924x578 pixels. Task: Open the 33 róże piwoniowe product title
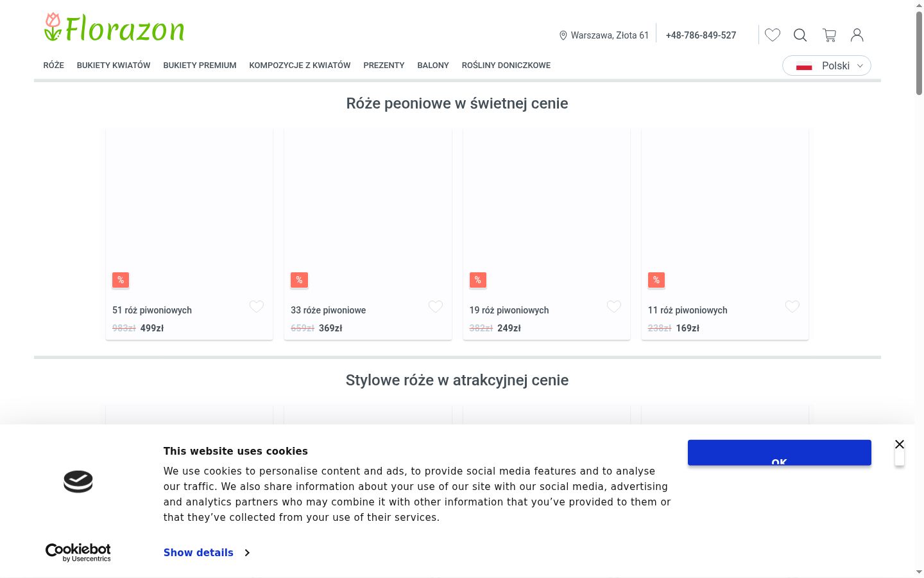pos(329,310)
